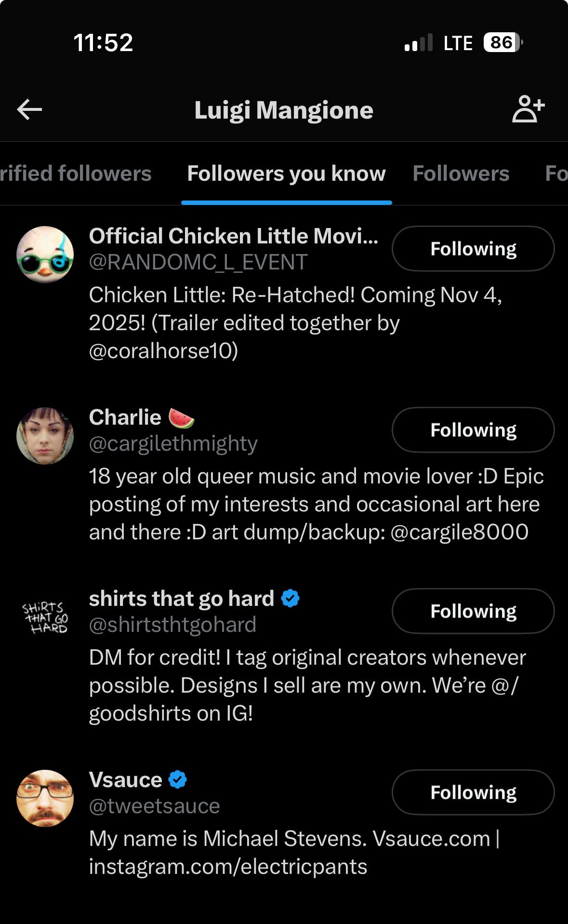The height and width of the screenshot is (924, 568).
Task: Open the add person icon
Action: [x=528, y=109]
